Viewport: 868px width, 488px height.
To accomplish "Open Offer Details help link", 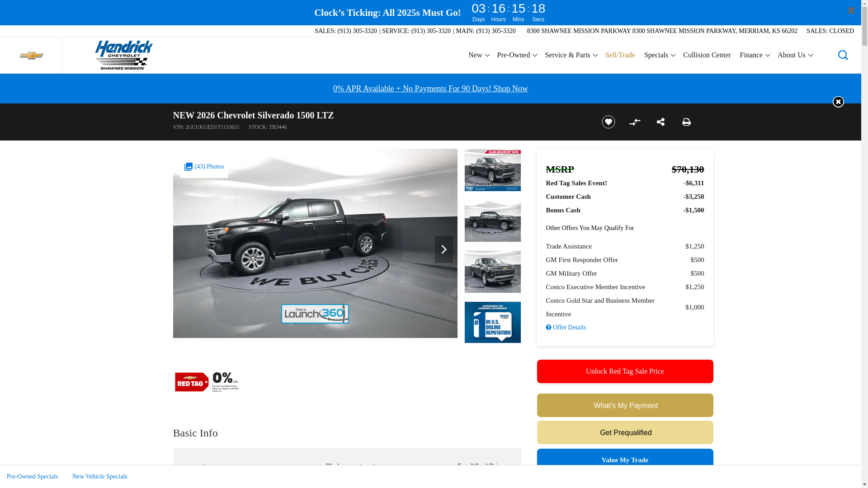I will 566,328.
